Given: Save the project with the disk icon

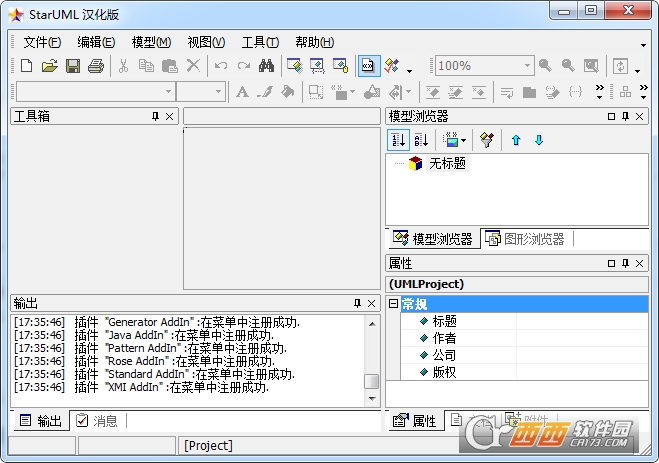Looking at the screenshot, I should (x=73, y=66).
